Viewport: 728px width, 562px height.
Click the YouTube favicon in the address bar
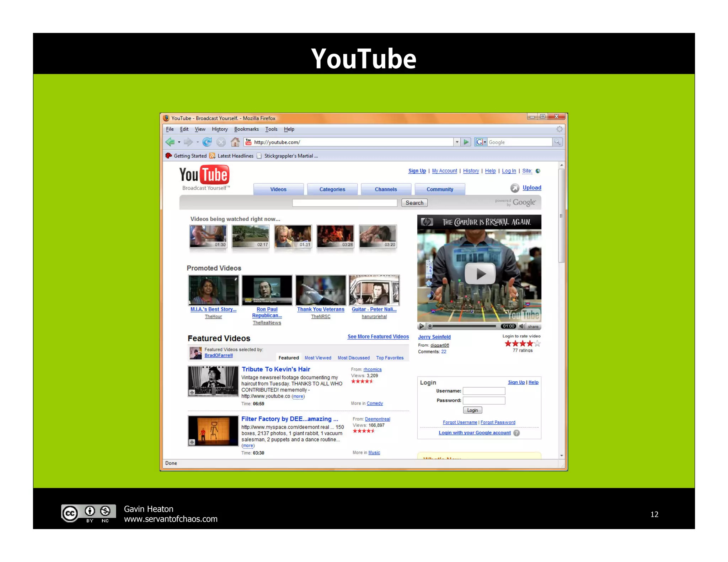coord(248,142)
